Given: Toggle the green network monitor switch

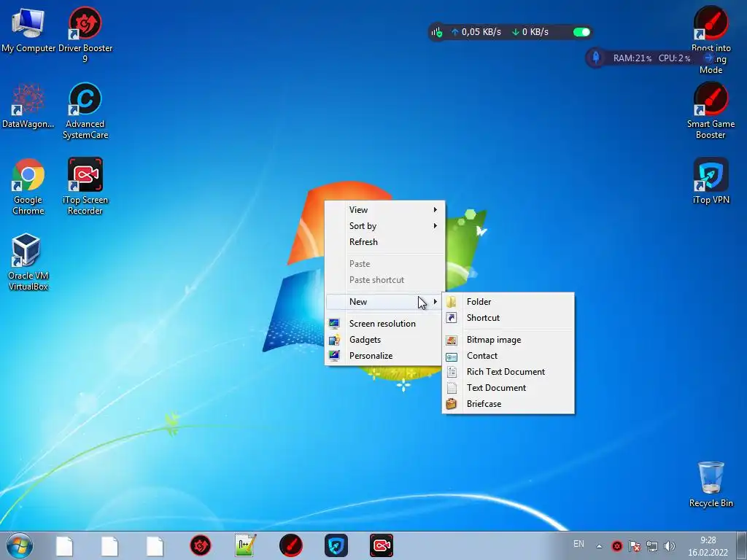Looking at the screenshot, I should coord(581,32).
